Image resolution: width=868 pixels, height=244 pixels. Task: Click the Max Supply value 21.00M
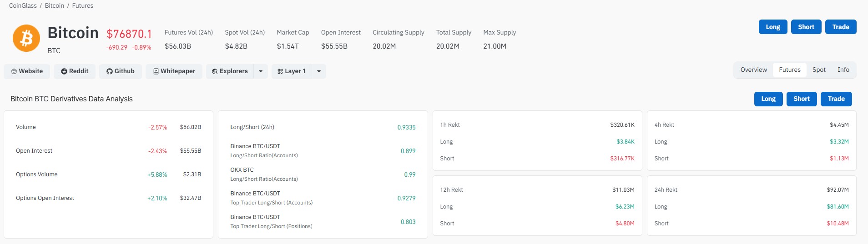pyautogui.click(x=495, y=46)
